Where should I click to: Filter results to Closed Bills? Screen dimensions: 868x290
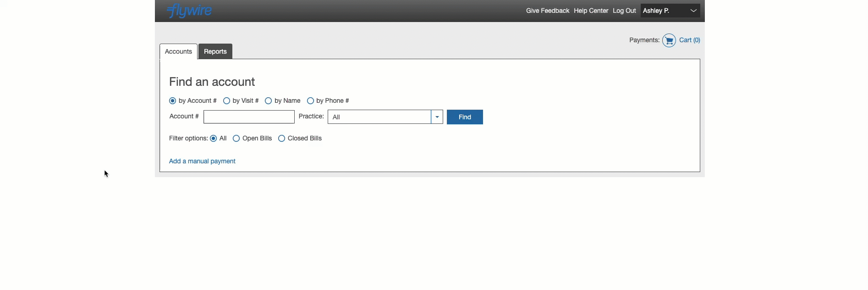click(282, 139)
